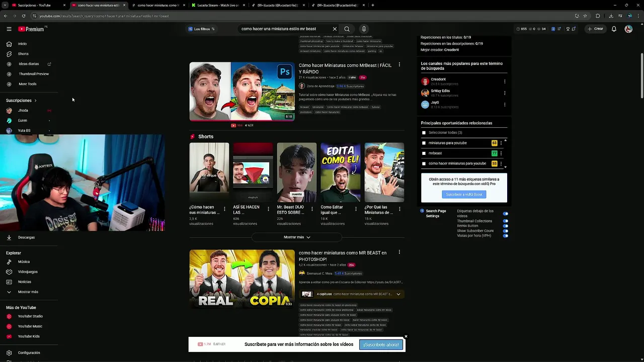Open options for 'miniaturas para youtube' keyword
This screenshot has width=644, height=362.
[501, 143]
